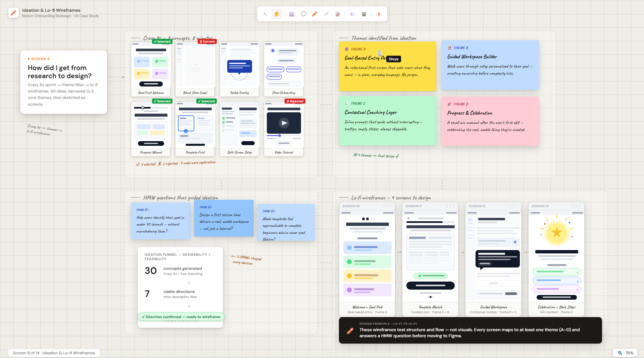The height and width of the screenshot is (358, 644).
Task: Click the Theme A target emoji icon
Action: pyautogui.click(x=347, y=49)
